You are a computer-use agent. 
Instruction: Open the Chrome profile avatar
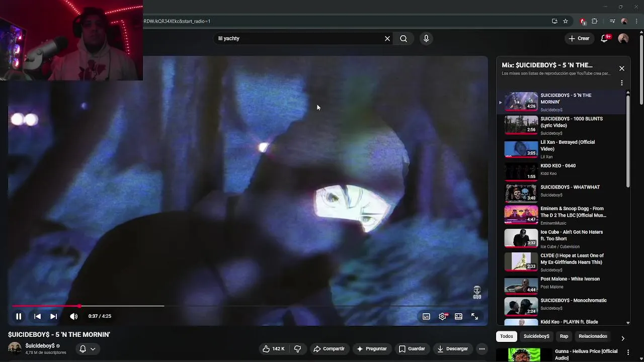tap(624, 21)
